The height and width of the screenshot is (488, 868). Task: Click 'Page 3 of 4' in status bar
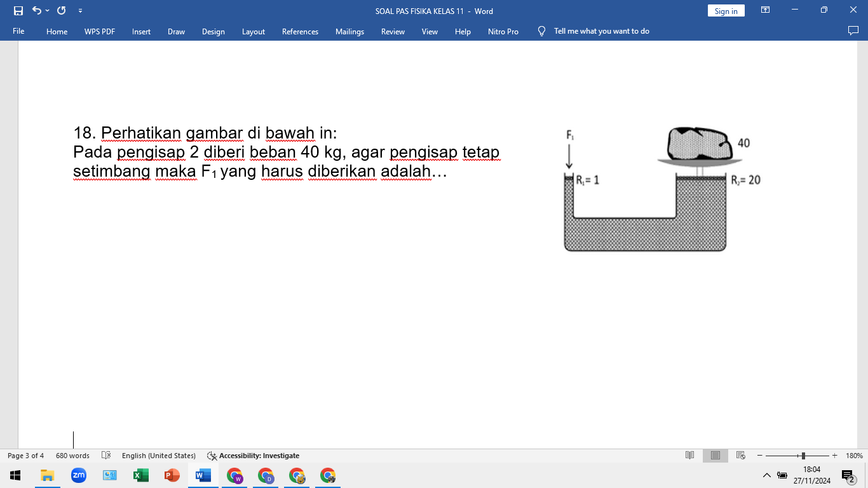[25, 456]
